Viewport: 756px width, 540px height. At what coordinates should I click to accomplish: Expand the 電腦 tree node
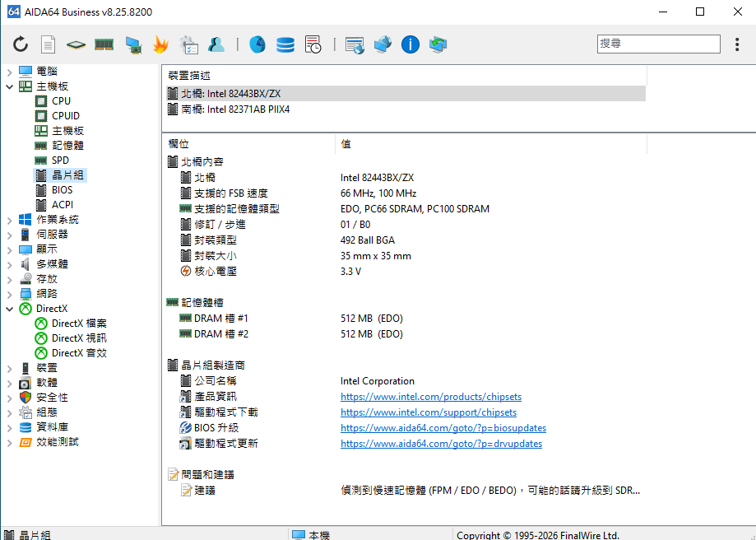pyautogui.click(x=10, y=72)
